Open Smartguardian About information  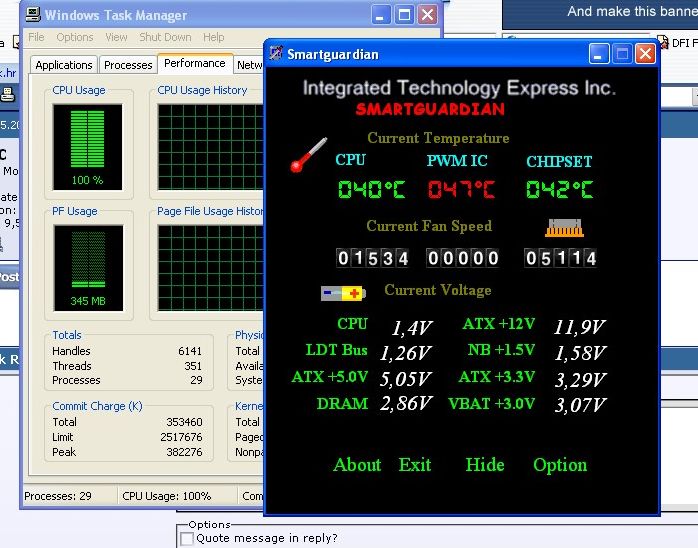[x=357, y=465]
